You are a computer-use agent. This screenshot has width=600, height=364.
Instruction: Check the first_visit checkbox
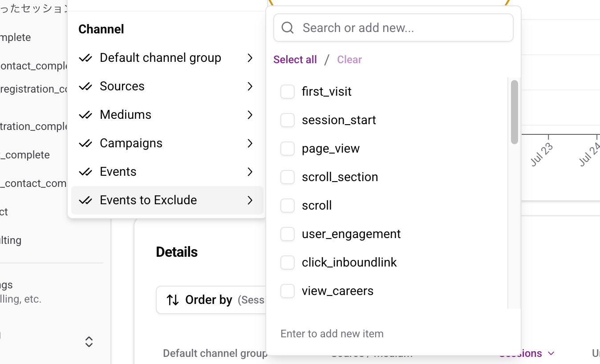click(288, 92)
